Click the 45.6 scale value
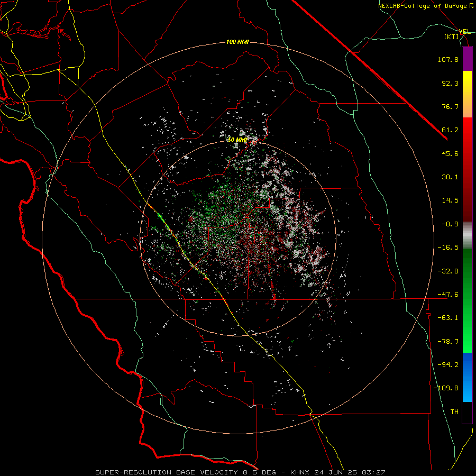Viewport: 476px width, 476px height. [x=450, y=153]
